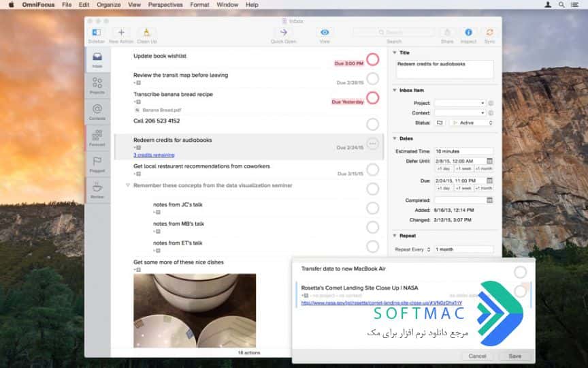Check off Review the transit map action

(x=373, y=79)
